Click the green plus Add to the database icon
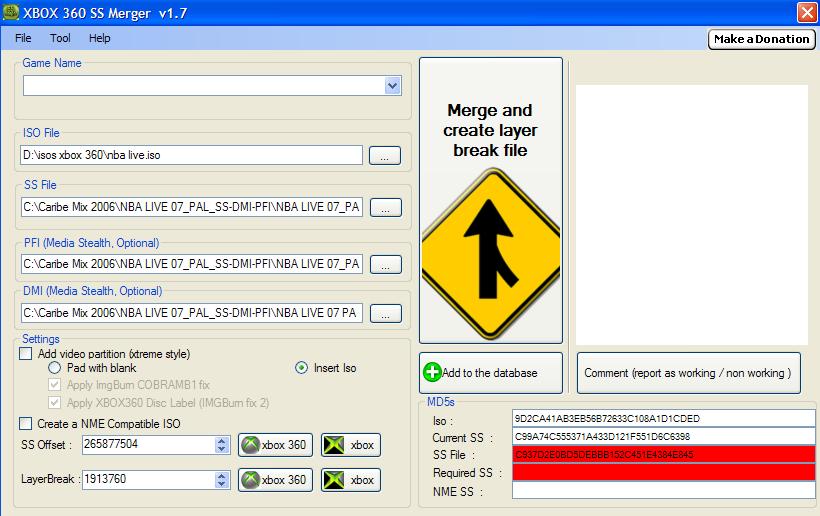This screenshot has height=516, width=820. [x=432, y=372]
